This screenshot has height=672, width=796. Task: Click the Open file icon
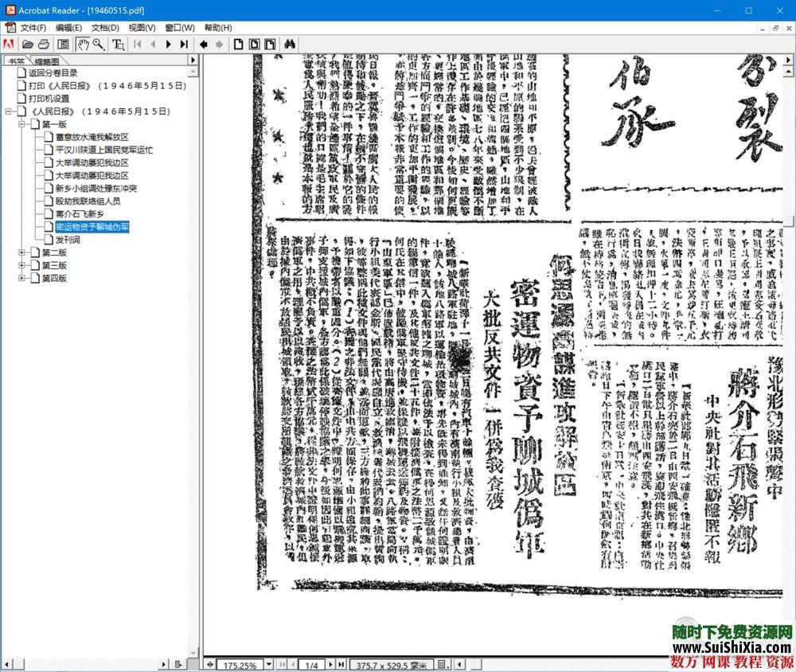26,44
